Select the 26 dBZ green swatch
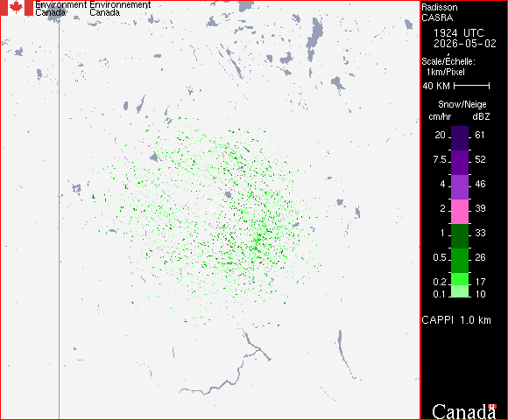 (x=460, y=261)
